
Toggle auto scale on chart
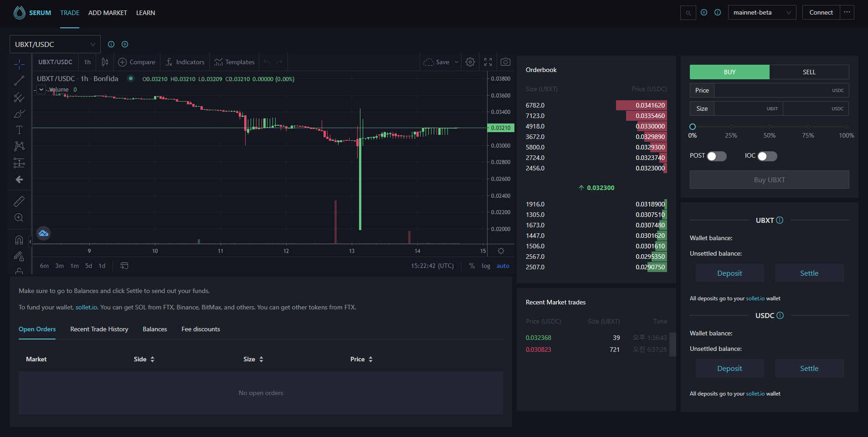503,266
